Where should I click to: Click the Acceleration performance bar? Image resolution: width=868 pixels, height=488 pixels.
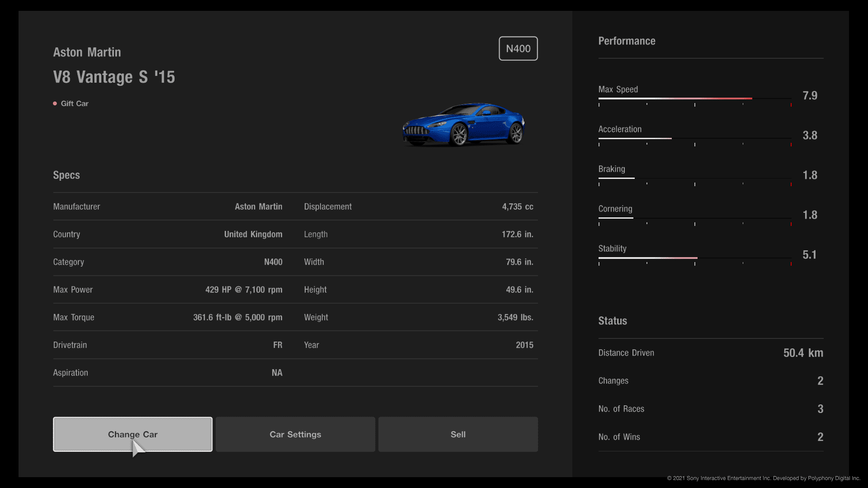(695, 138)
